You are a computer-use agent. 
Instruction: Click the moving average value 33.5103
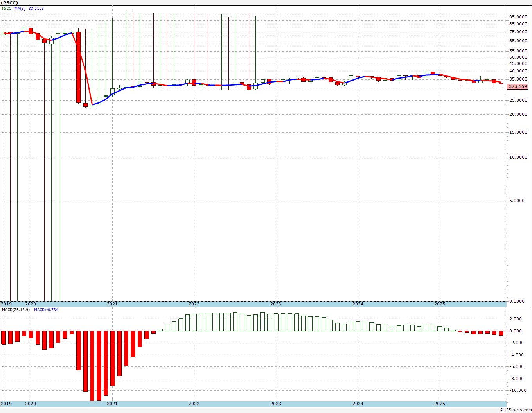tap(36, 8)
